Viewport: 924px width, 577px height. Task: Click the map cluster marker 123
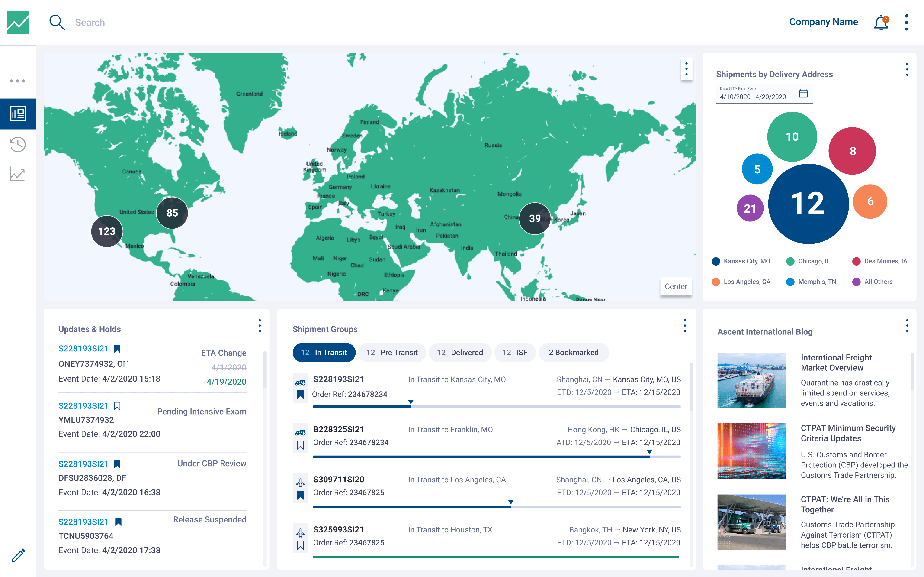[x=107, y=231]
